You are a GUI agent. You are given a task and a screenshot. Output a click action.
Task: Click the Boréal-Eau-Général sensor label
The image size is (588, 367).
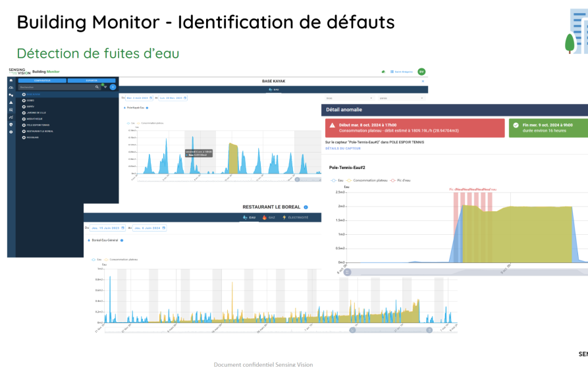pos(105,241)
